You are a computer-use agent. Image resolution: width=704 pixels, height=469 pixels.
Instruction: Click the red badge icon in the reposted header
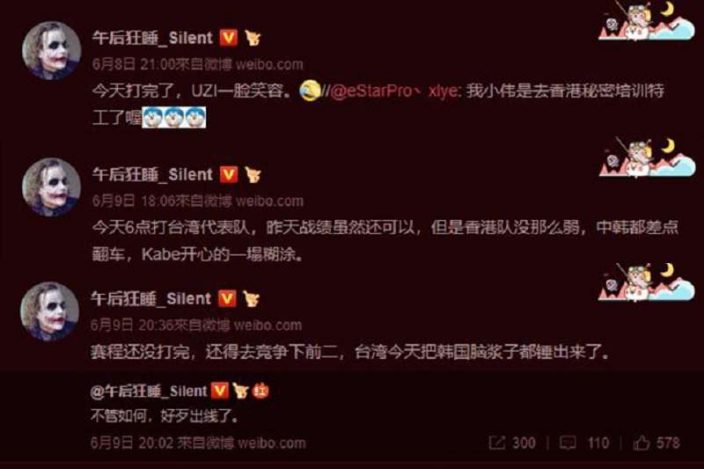click(x=261, y=391)
